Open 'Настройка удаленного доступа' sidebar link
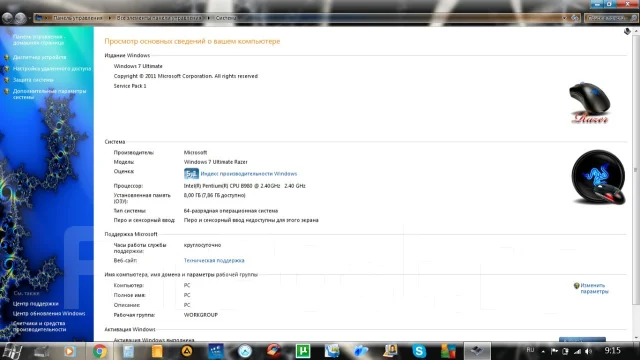Screen dimensions: 640x360 (x=52, y=69)
